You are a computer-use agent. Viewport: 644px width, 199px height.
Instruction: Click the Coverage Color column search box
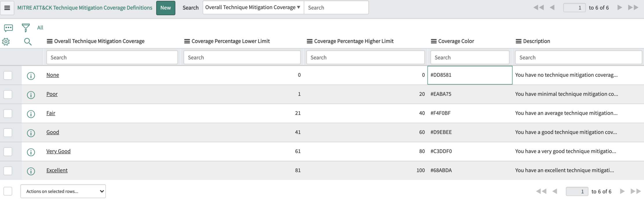(470, 57)
